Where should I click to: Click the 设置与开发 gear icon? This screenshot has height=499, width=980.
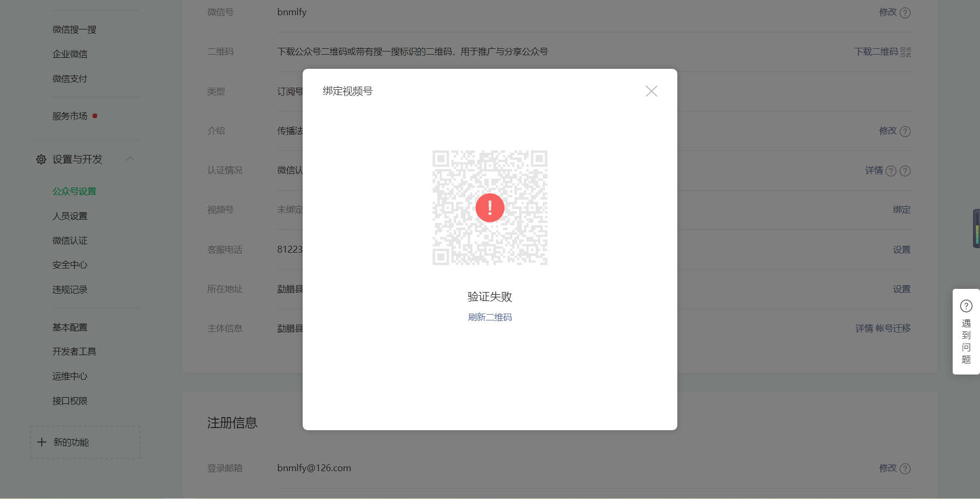click(x=41, y=159)
